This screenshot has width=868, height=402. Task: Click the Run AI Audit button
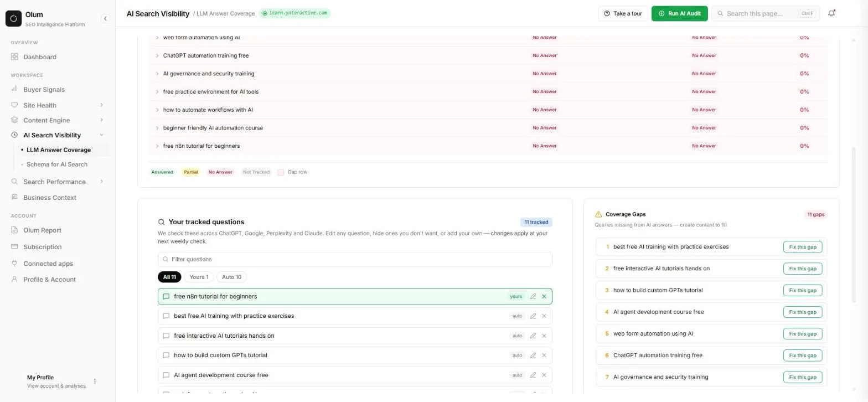point(679,13)
